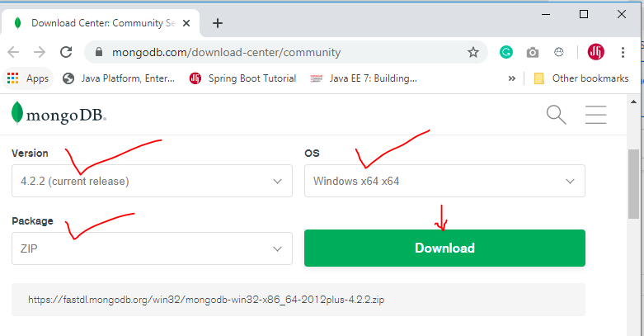Image resolution: width=644 pixels, height=336 pixels.
Task: Open the Apps grid shortcut
Action: (27, 78)
